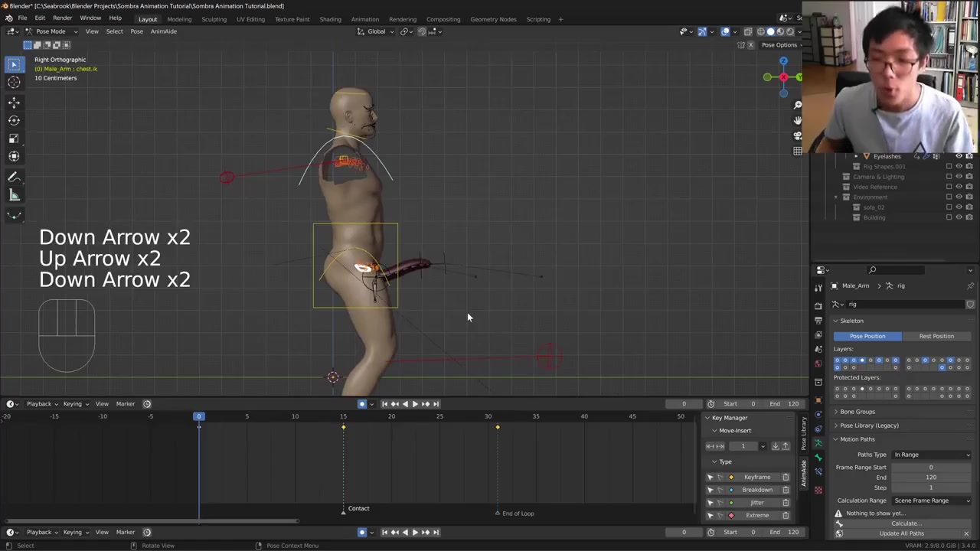This screenshot has width=980, height=551.
Task: Expand the Bone Groups panel
Action: (857, 412)
